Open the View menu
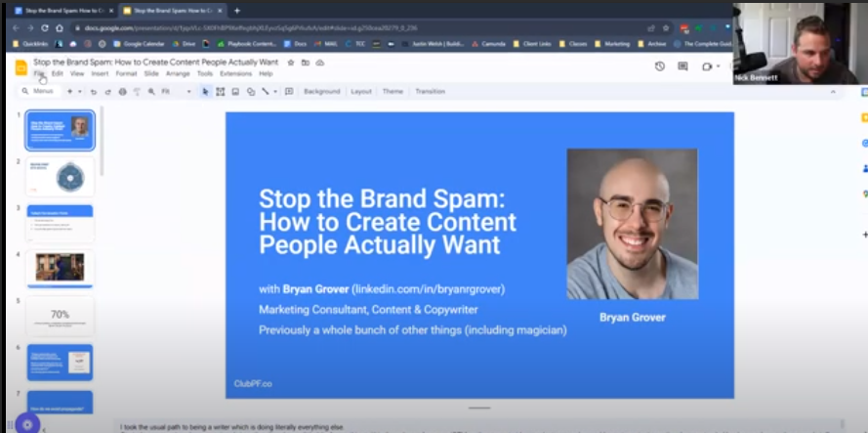This screenshot has width=868, height=433. click(x=77, y=73)
